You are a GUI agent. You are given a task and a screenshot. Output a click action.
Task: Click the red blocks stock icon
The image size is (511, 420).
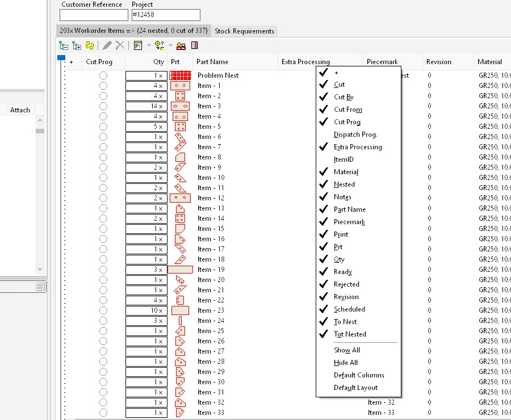(181, 45)
